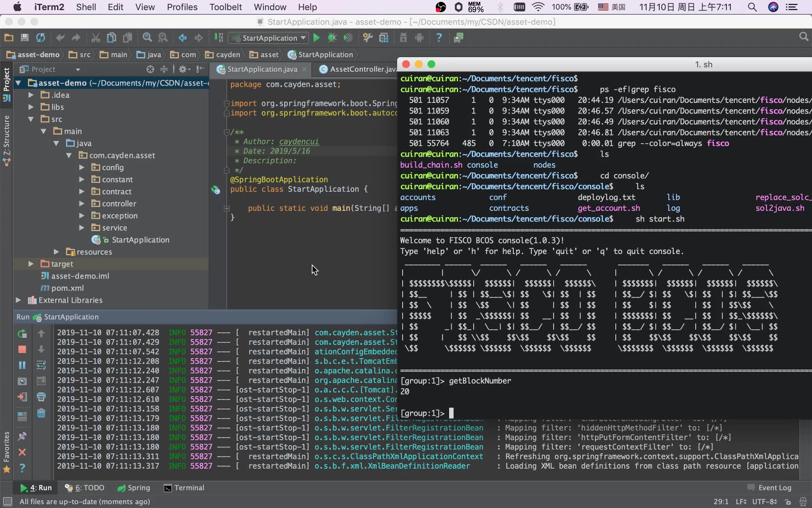This screenshot has height=508, width=812.
Task: Click the locate-file target icon in the Project panel
Action: point(150,69)
